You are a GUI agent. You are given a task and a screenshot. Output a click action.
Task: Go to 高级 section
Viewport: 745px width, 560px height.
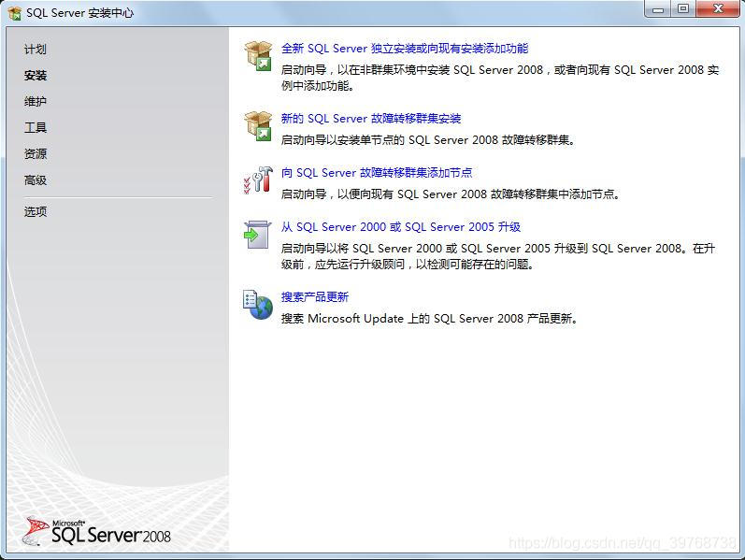[x=36, y=180]
